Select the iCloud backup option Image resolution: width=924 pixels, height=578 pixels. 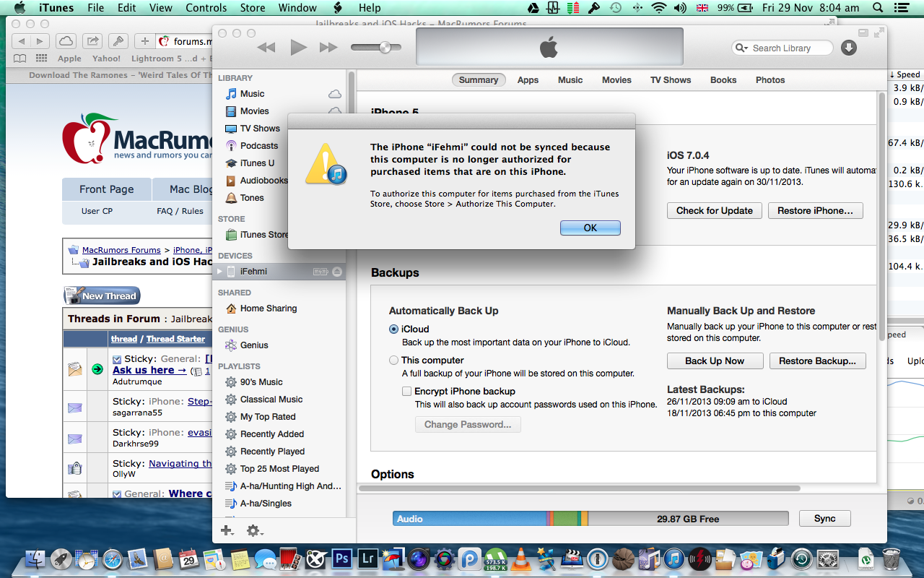(x=393, y=329)
